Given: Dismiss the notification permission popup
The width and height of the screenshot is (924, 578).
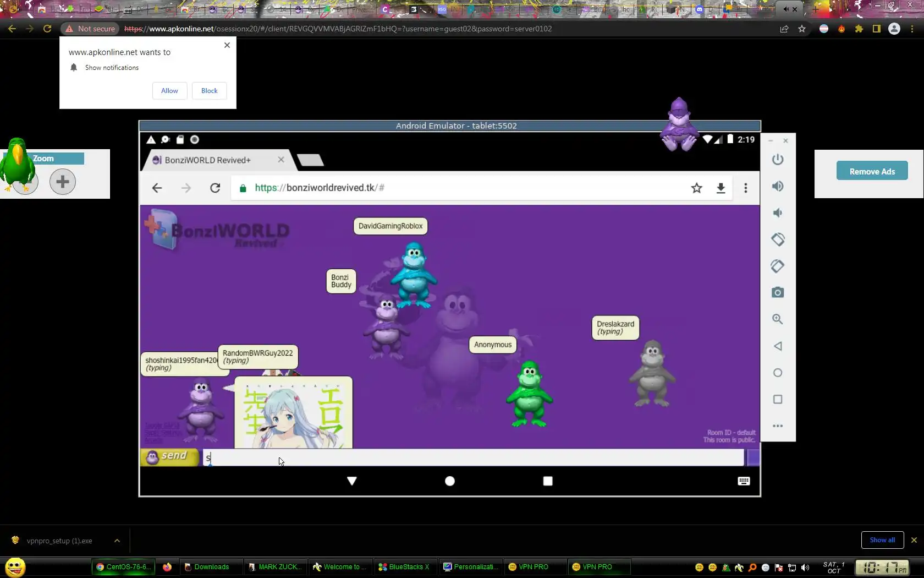Looking at the screenshot, I should tap(227, 45).
